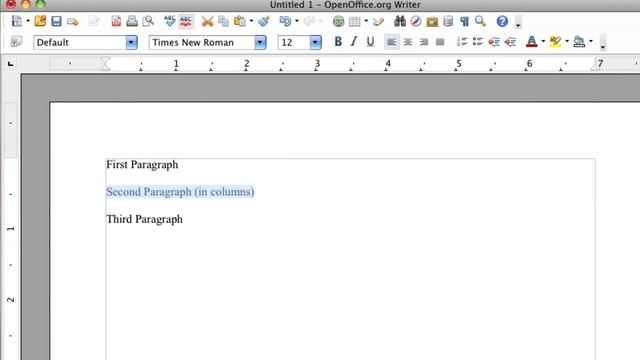Click the New document icon
This screenshot has width=640, height=360.
pos(17,21)
